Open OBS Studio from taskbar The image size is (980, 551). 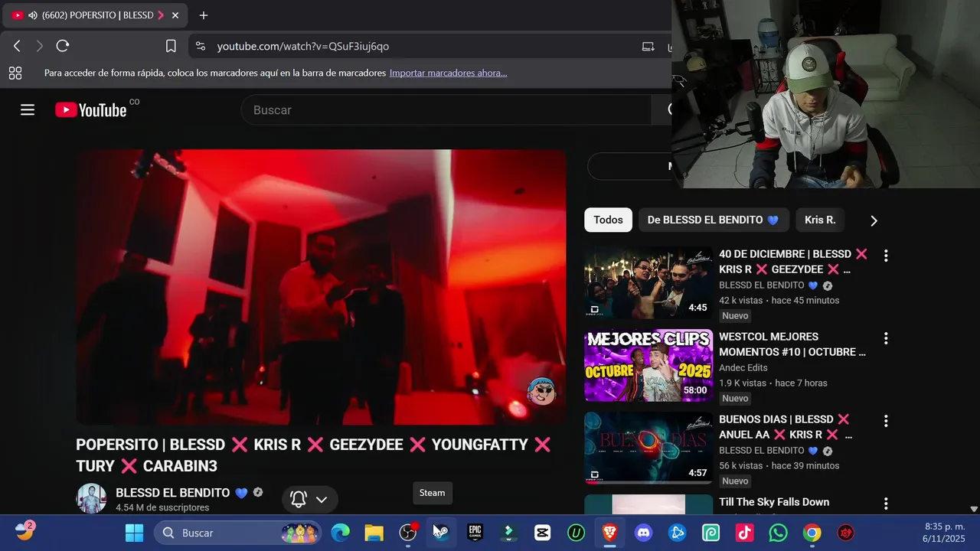click(408, 533)
